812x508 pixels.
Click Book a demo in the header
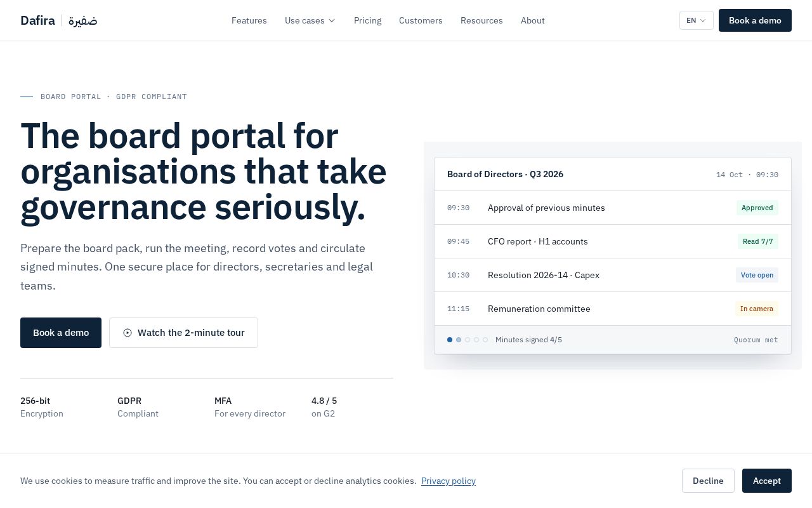(755, 20)
